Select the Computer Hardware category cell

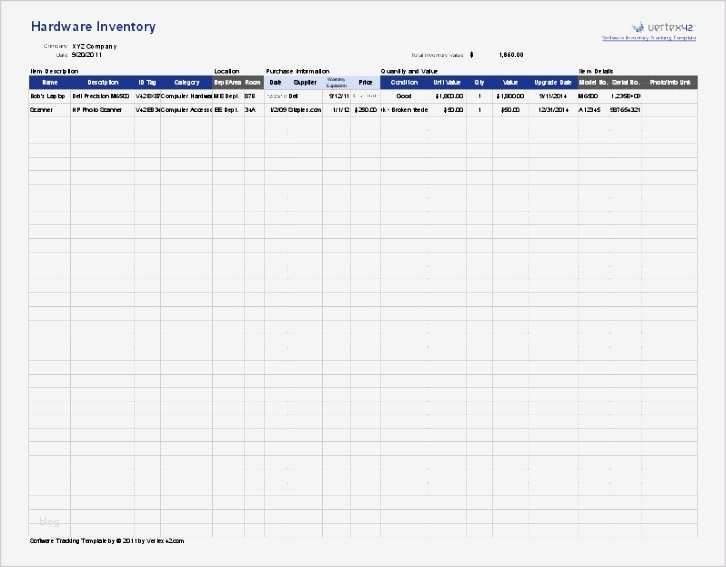(x=187, y=96)
